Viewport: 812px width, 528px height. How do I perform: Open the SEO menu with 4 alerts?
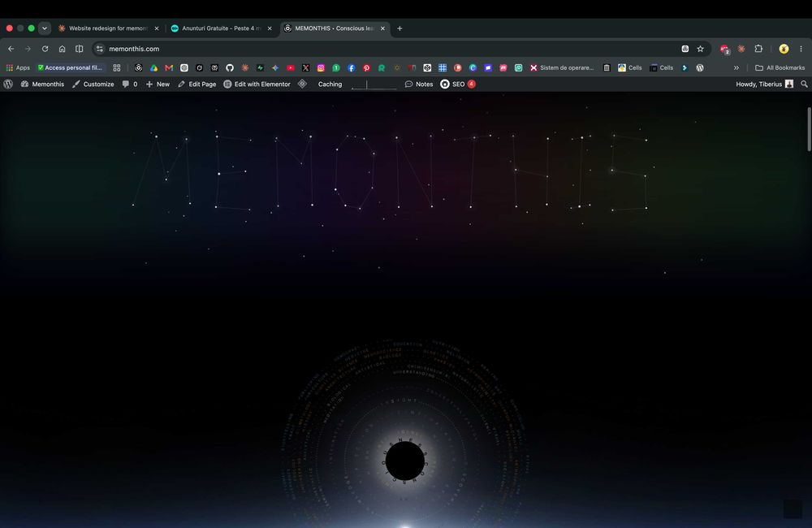tap(458, 84)
